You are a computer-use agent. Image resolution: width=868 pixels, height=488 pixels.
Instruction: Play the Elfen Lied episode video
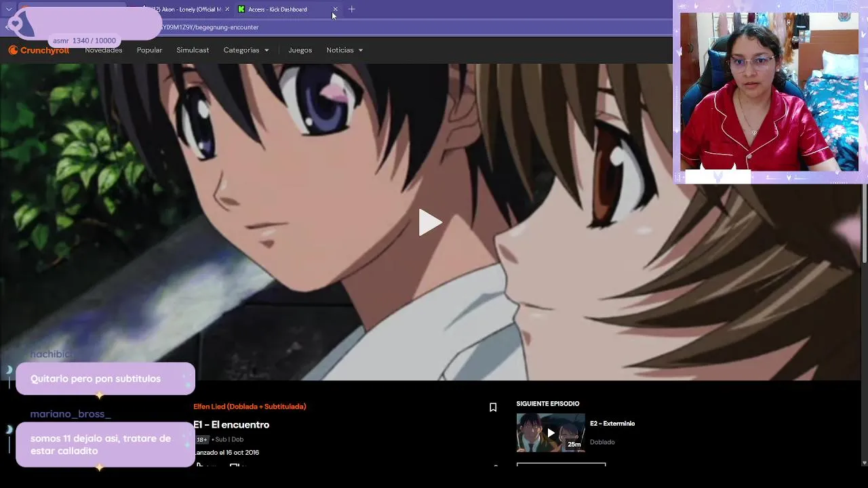[x=430, y=222]
